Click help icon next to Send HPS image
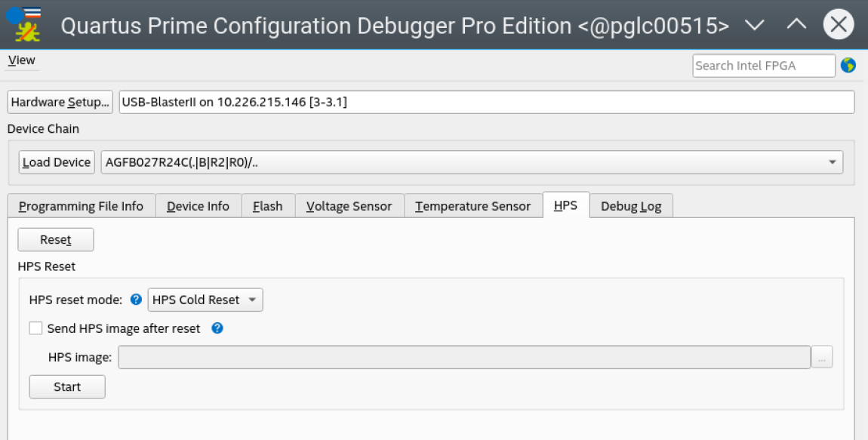 click(x=217, y=328)
